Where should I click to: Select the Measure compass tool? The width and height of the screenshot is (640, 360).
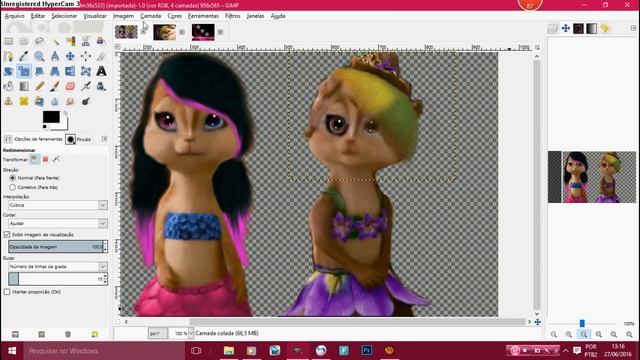tap(55, 56)
